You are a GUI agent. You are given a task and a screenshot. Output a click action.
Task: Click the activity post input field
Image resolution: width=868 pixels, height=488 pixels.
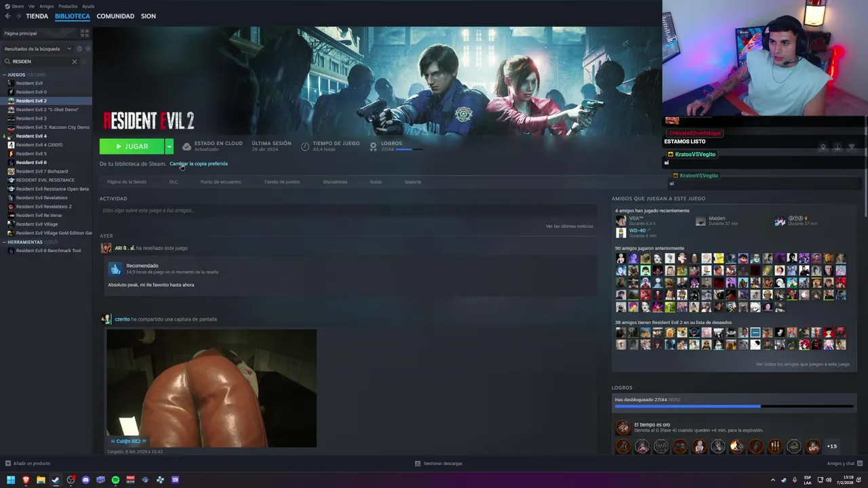tap(347, 211)
